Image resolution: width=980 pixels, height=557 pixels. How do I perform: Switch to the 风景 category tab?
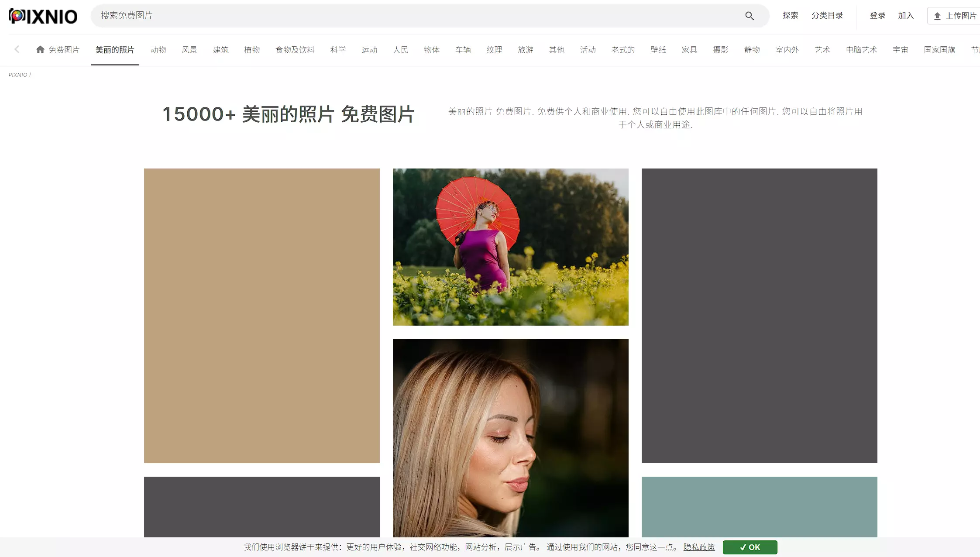[189, 50]
